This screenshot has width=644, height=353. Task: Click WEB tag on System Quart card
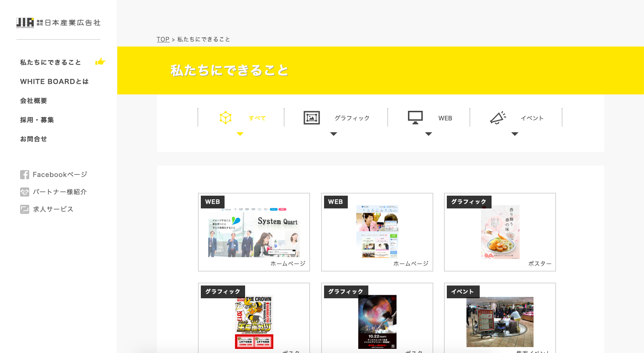coord(213,202)
